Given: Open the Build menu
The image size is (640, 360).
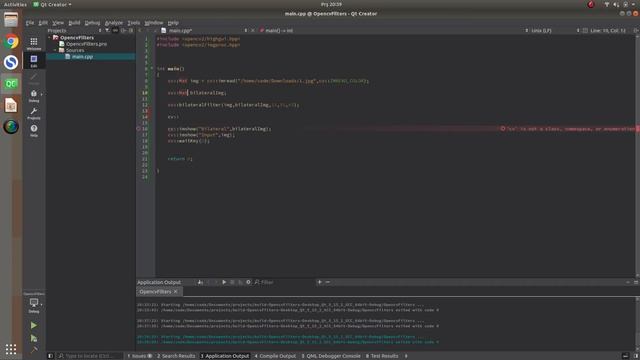Looking at the screenshot, I should (x=74, y=23).
